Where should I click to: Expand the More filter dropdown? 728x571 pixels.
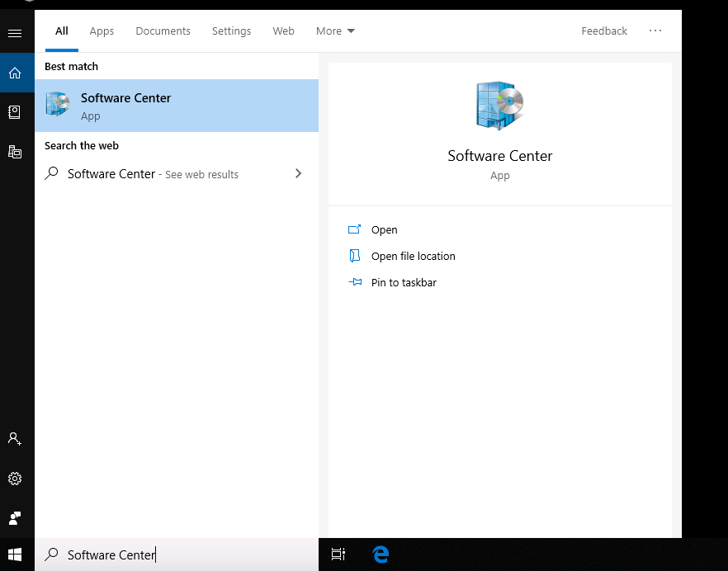coord(335,31)
